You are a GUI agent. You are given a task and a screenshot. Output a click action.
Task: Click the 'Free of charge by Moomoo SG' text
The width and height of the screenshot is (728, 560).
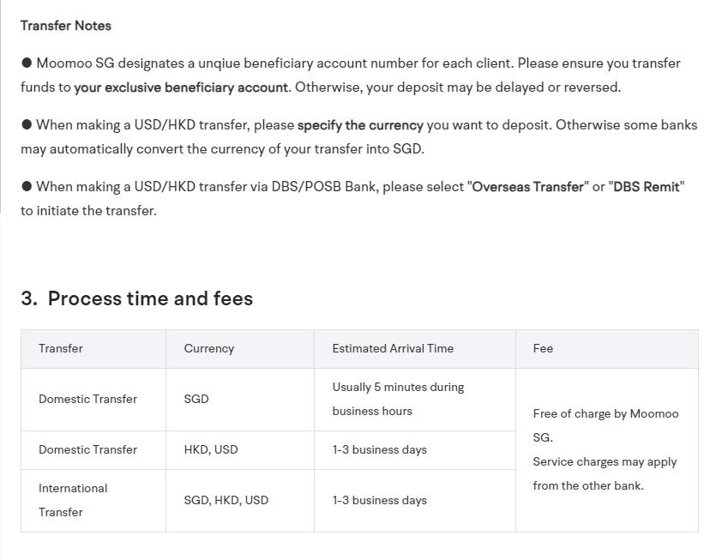click(x=605, y=414)
